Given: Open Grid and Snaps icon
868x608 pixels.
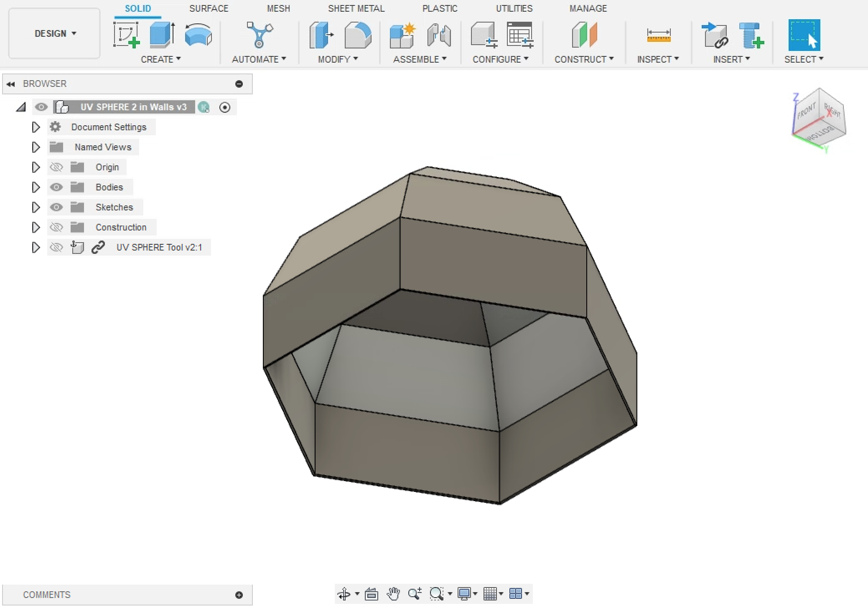Looking at the screenshot, I should tap(490, 593).
